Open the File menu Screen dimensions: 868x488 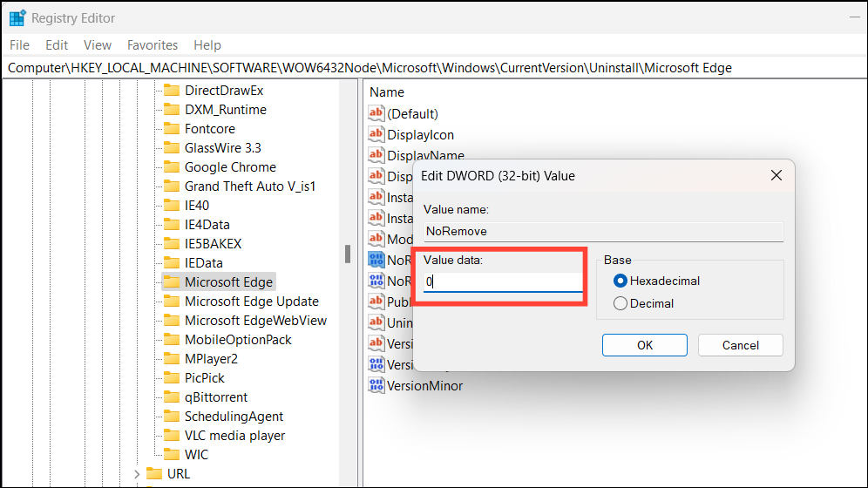coord(19,45)
